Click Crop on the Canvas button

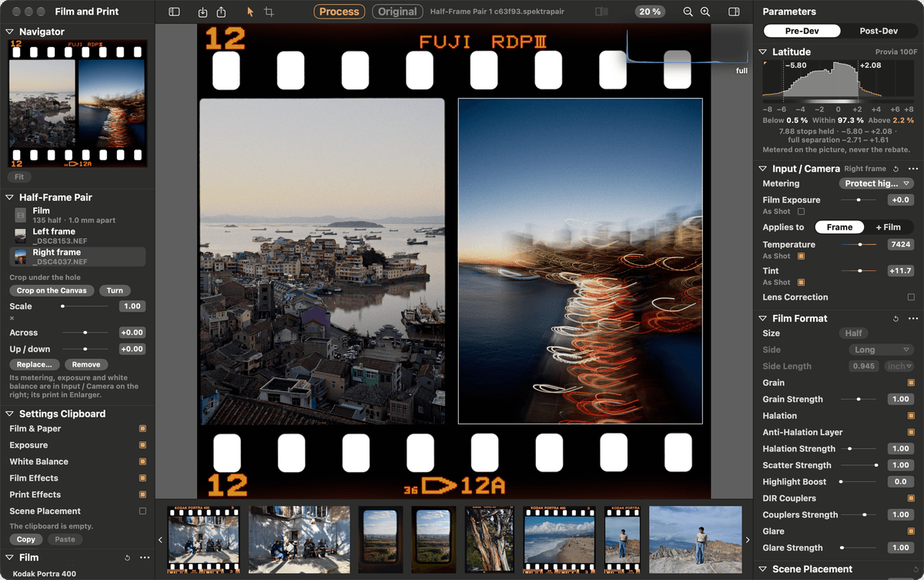click(x=52, y=290)
